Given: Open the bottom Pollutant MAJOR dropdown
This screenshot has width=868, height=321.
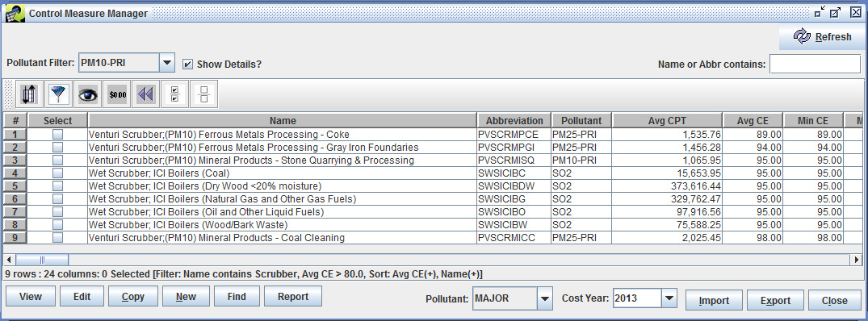Looking at the screenshot, I should pos(545,298).
